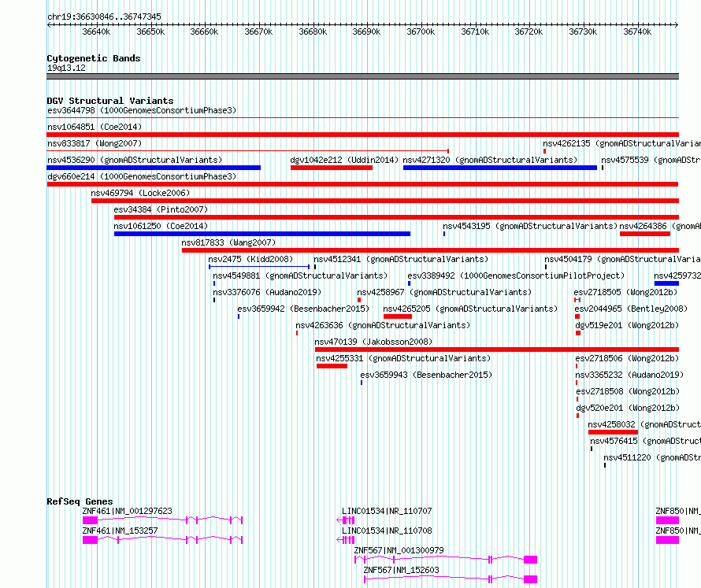The image size is (701, 588).
Task: Select the nsv1061250 (Coe2014) label
Action: [161, 226]
